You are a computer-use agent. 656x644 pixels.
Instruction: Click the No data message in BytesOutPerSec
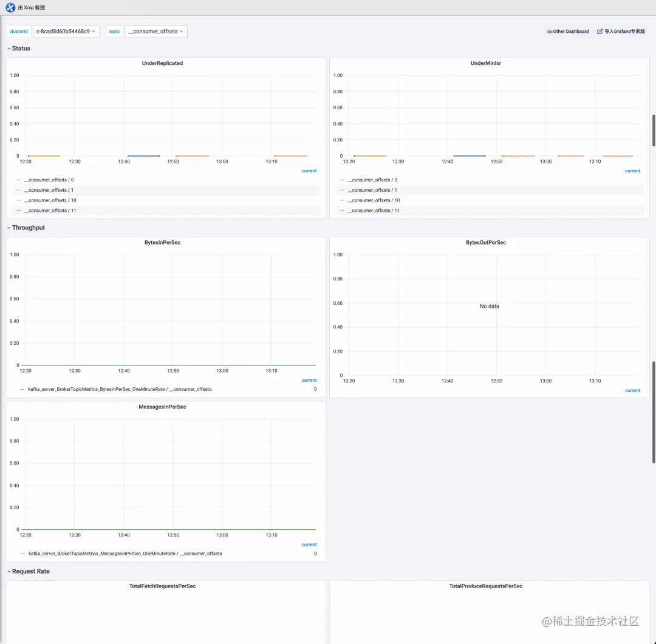(x=489, y=307)
